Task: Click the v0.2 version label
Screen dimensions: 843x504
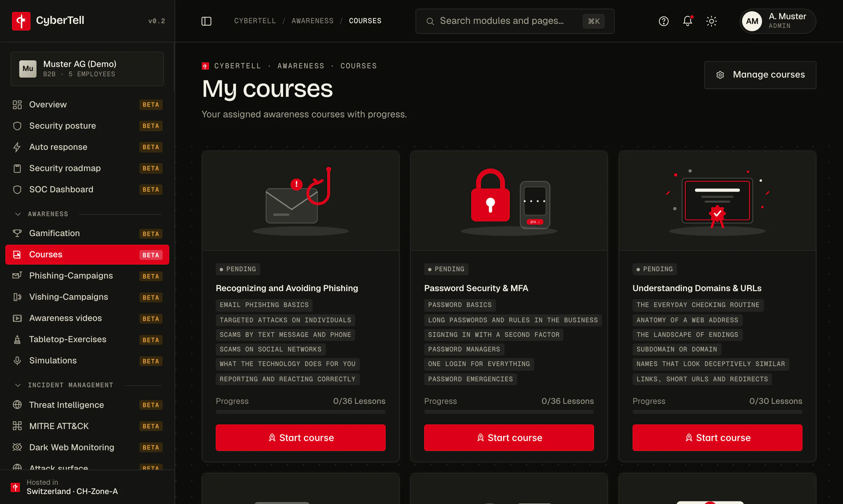Action: pyautogui.click(x=157, y=21)
